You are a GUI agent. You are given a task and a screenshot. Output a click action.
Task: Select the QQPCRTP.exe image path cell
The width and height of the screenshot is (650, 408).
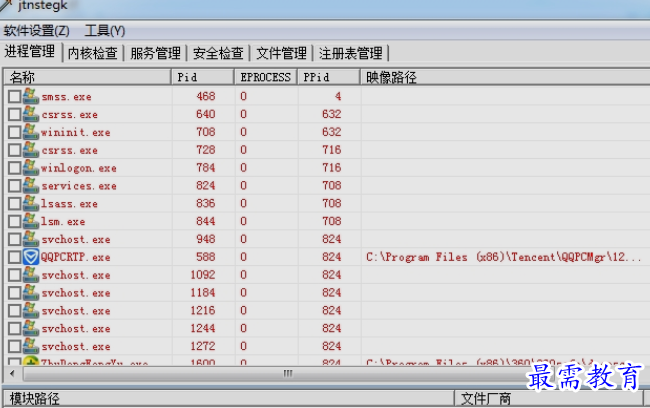[503, 257]
